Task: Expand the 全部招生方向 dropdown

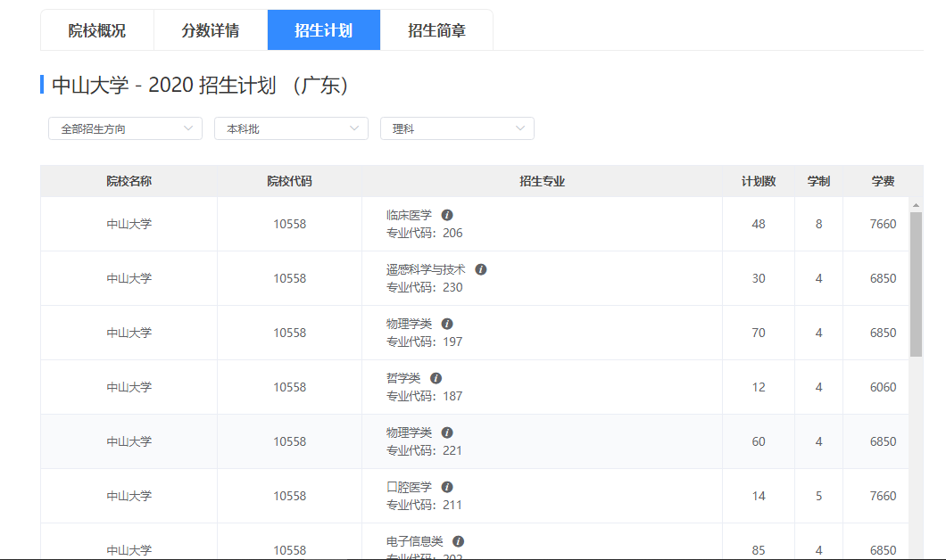Action: pyautogui.click(x=125, y=128)
